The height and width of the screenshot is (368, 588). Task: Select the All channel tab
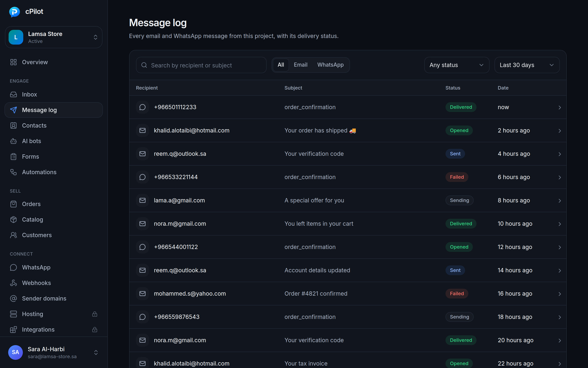[281, 65]
